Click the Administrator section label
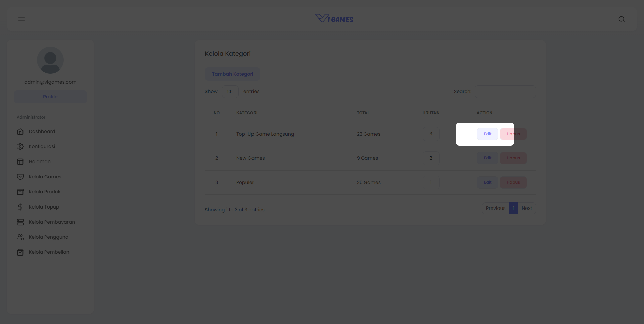Image resolution: width=644 pixels, height=324 pixels. click(31, 117)
